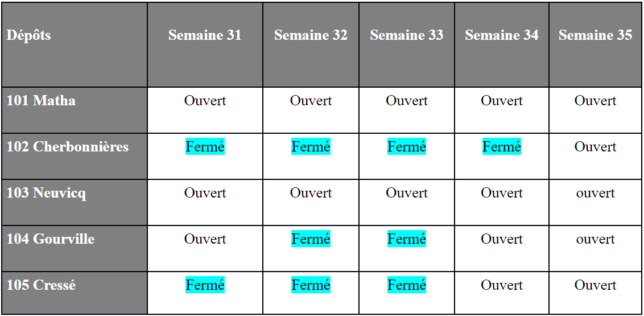Viewport: 644px width, 316px height.
Task: Select Ouvert for Matha in Semaine 31
Action: pyautogui.click(x=205, y=101)
